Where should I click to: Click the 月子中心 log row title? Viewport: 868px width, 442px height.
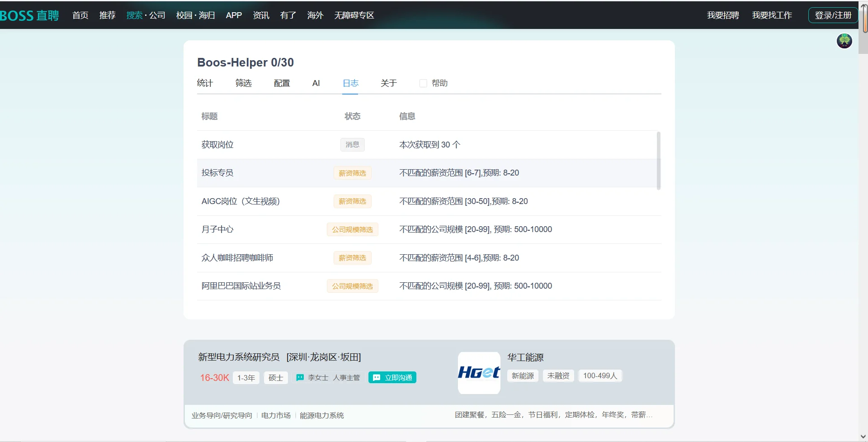217,229
